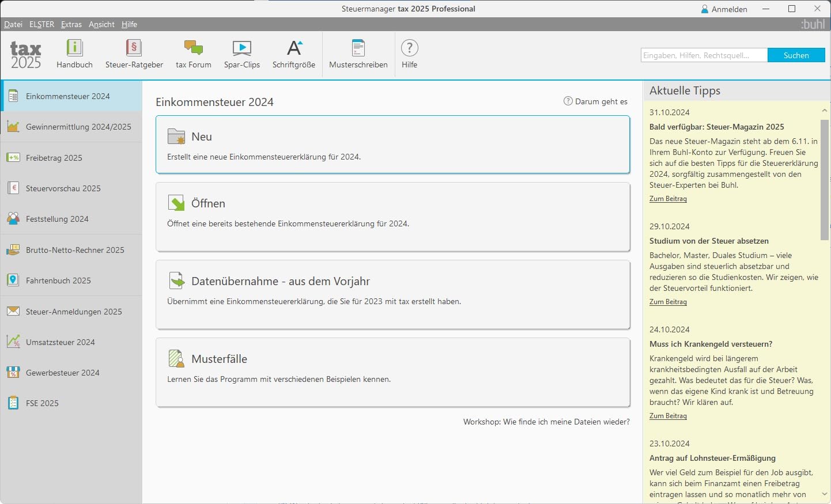This screenshot has width=831, height=504.
Task: Click tip headline Bald verfügbar: Steuer-Magazin 2025
Action: pyautogui.click(x=717, y=127)
